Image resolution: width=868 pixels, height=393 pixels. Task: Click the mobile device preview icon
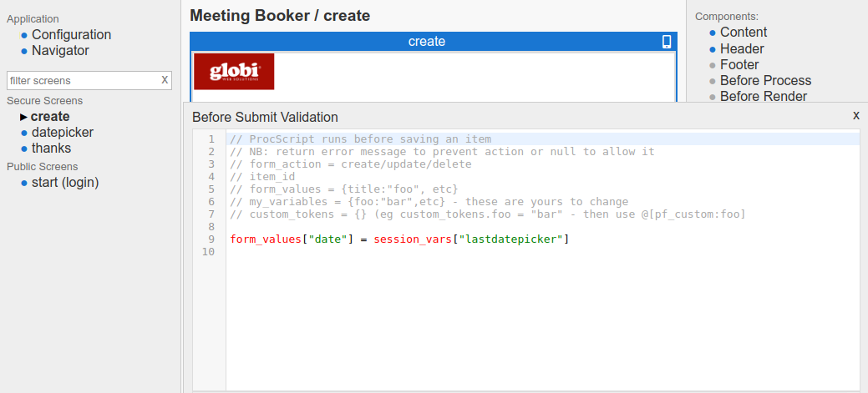point(666,42)
